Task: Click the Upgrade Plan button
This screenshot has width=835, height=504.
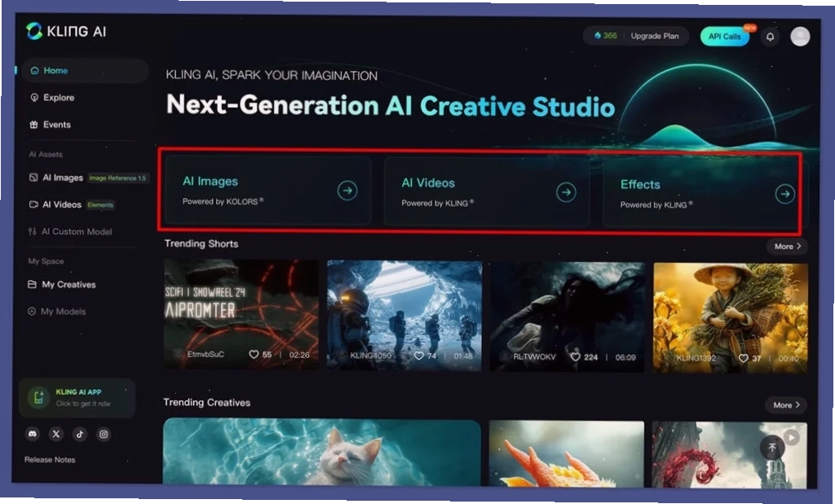Action: (x=655, y=36)
